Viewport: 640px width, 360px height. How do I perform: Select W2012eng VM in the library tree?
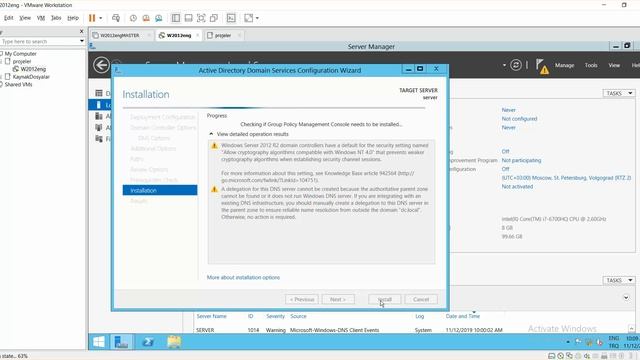(x=33, y=69)
